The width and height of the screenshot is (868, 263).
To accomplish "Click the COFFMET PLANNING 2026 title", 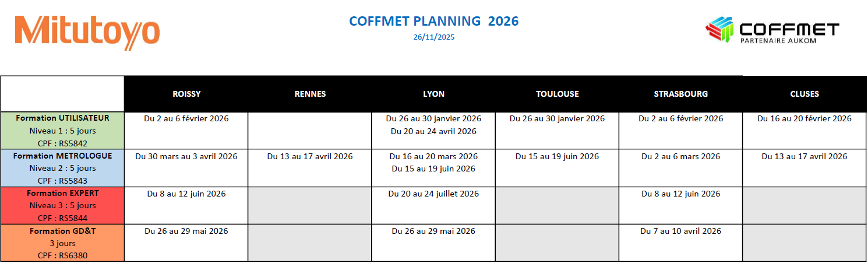I will (x=433, y=22).
